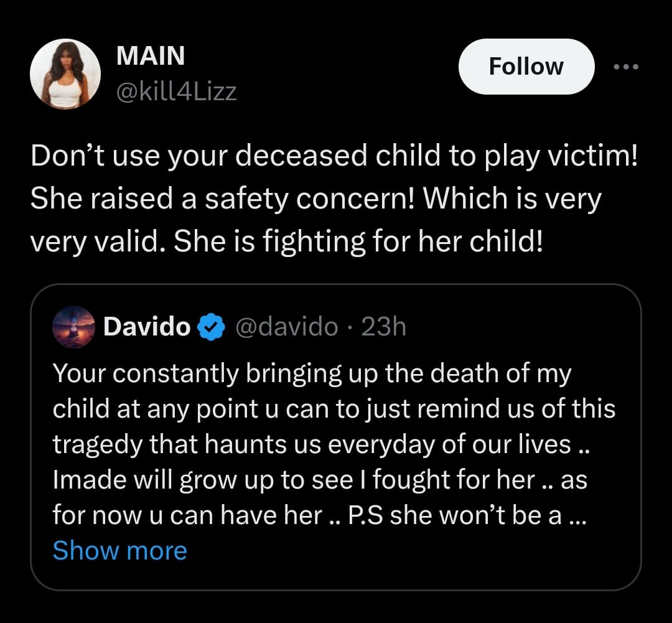Screen dimensions: 672x623
Task: Open the MAIN profile picture
Action: pos(65,75)
